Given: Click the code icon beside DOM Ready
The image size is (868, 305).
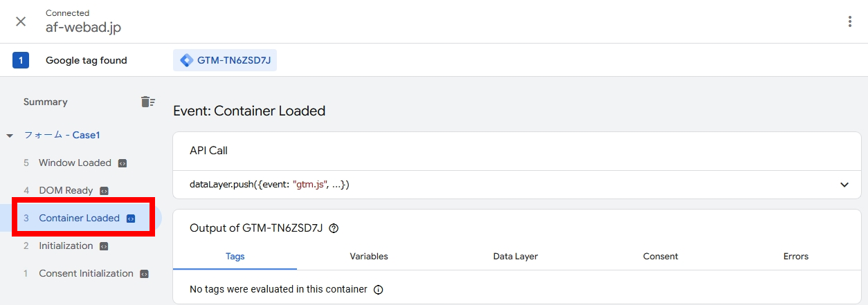Looking at the screenshot, I should 104,191.
